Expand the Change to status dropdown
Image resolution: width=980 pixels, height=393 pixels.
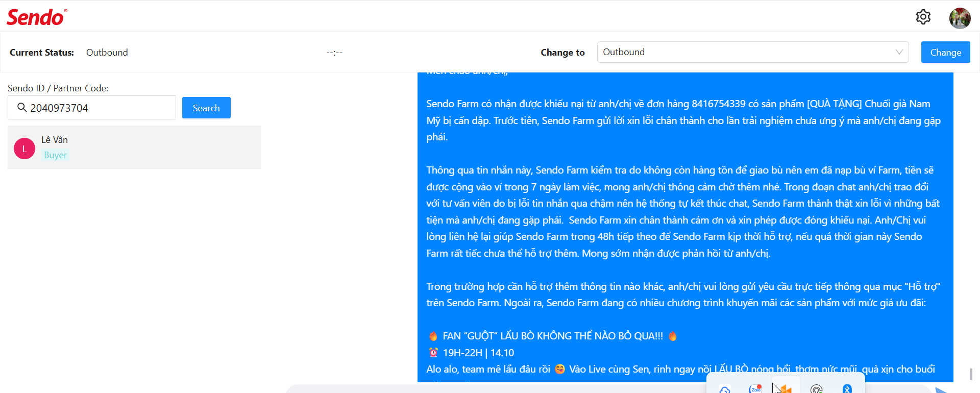click(753, 52)
